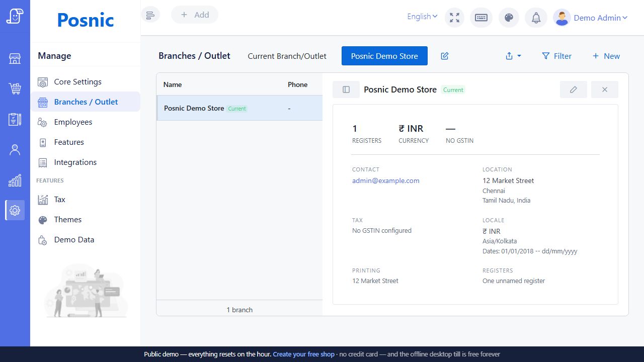Image resolution: width=644 pixels, height=362 pixels.
Task: Open Themes menu item
Action: click(x=85, y=219)
